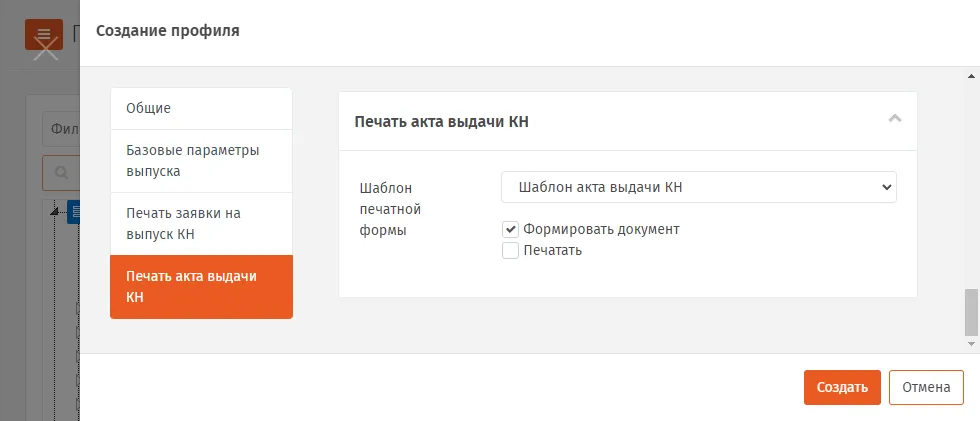Click the Создание профиля dialog title
980x421 pixels.
coord(168,31)
